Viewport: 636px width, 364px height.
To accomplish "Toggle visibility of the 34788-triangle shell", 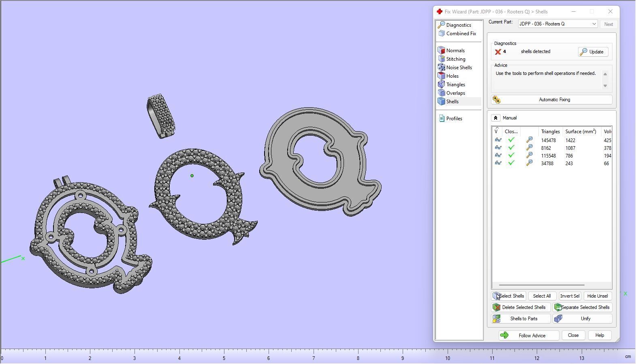I will (498, 163).
